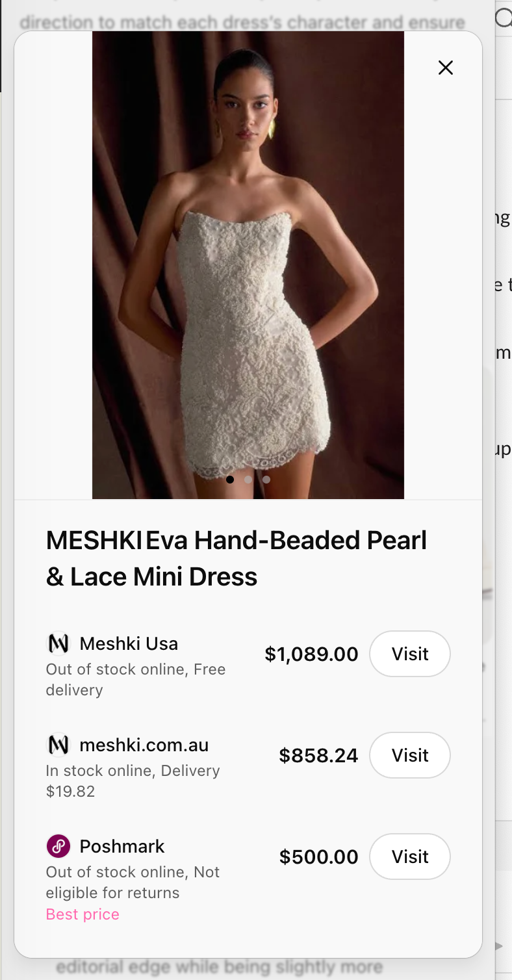This screenshot has width=512, height=980.
Task: Click the $1,089.00 price
Action: tap(311, 654)
